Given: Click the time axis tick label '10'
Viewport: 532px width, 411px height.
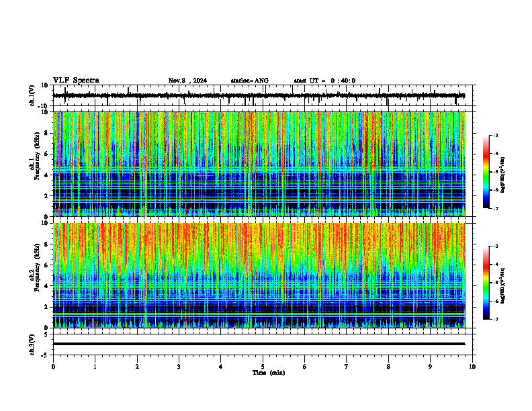Looking at the screenshot, I should (x=472, y=367).
